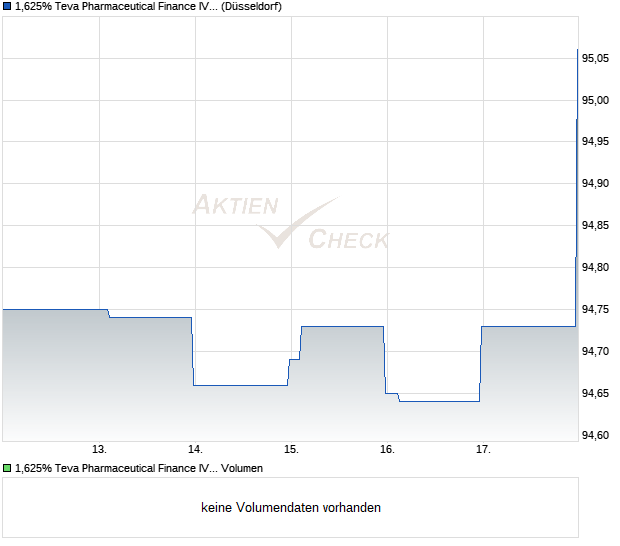This screenshot has height=546, width=620.
Task: Click the y-axis label 95,05
Action: 595,59
